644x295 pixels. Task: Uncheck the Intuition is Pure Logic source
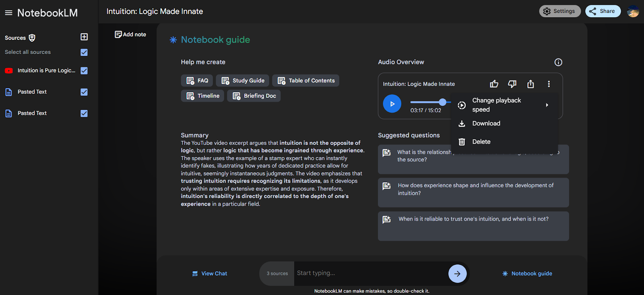click(84, 70)
